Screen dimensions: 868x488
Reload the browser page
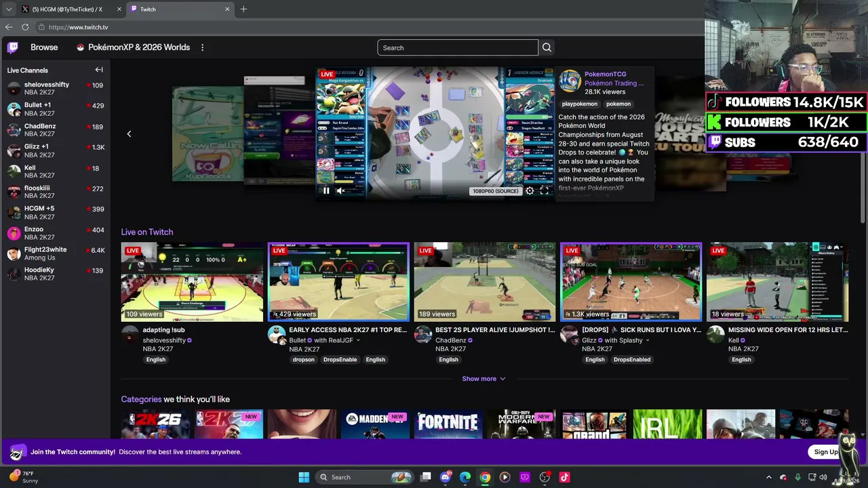point(25,27)
